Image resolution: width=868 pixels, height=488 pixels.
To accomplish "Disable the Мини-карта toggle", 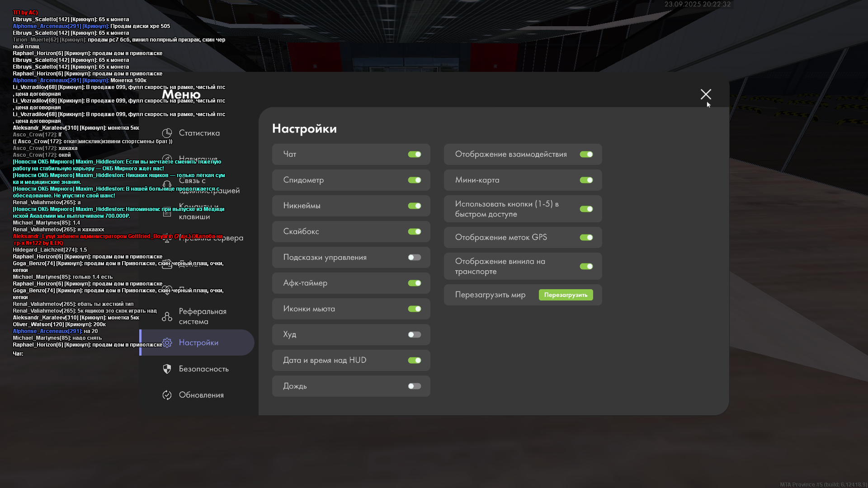I will pyautogui.click(x=586, y=180).
